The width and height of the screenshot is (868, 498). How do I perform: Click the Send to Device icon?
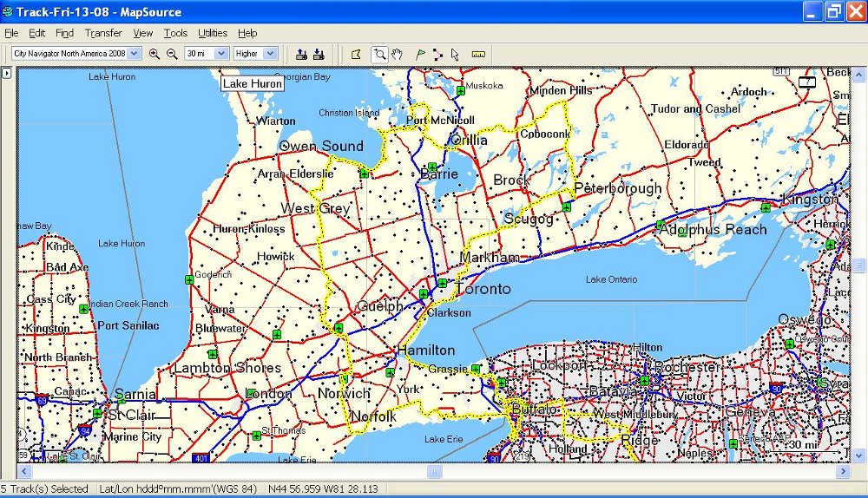pyautogui.click(x=301, y=55)
